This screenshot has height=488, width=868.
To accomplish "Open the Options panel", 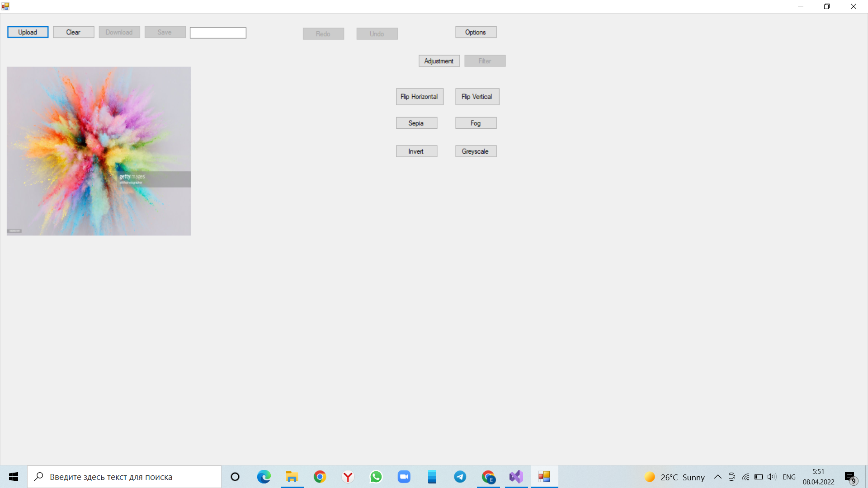I will pyautogui.click(x=476, y=32).
